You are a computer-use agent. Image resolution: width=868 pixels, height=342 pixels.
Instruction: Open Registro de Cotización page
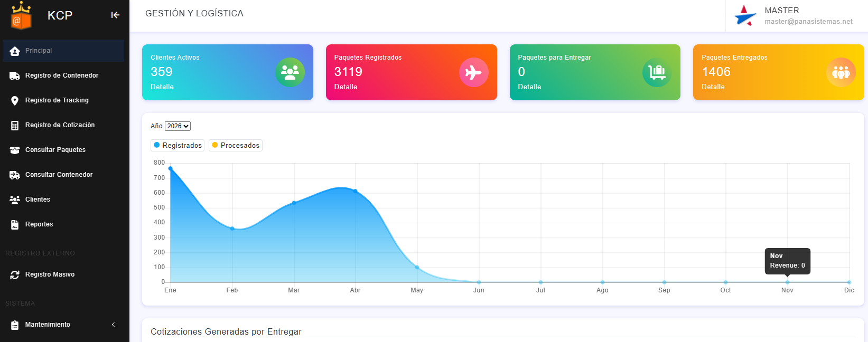tap(63, 125)
